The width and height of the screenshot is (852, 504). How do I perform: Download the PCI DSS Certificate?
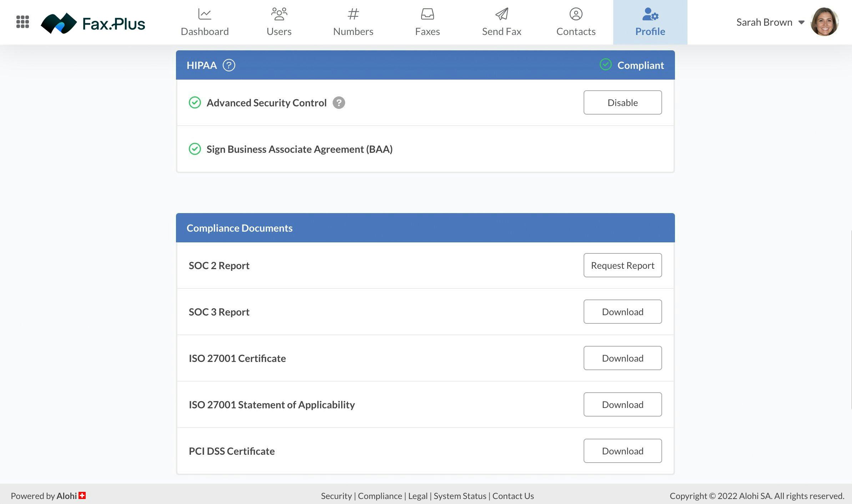pyautogui.click(x=623, y=450)
